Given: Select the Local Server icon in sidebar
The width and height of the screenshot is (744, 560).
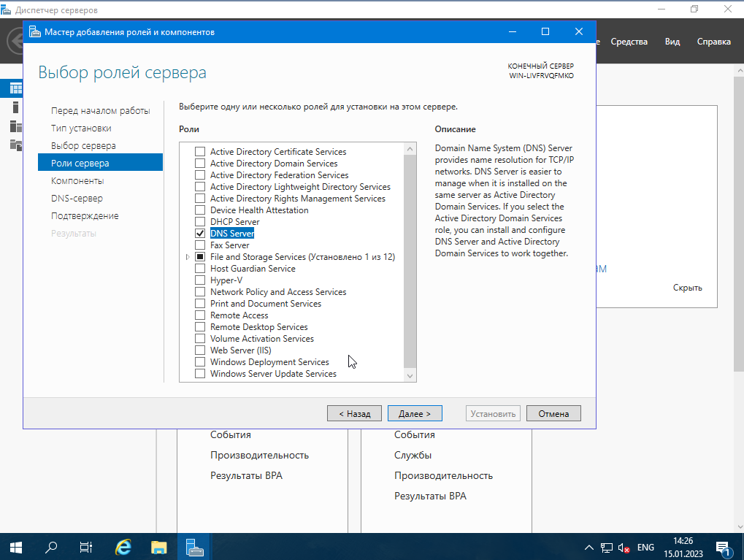Looking at the screenshot, I should [x=15, y=107].
